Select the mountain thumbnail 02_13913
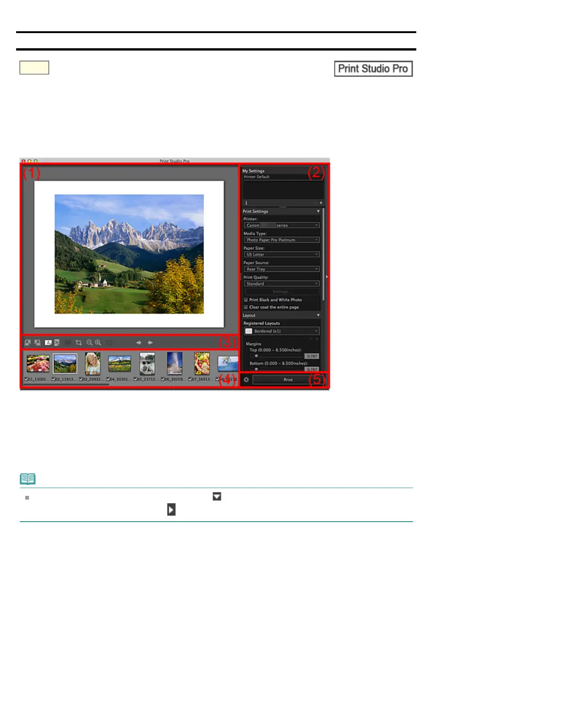Viewport: 563px width, 728px height. pyautogui.click(x=65, y=364)
